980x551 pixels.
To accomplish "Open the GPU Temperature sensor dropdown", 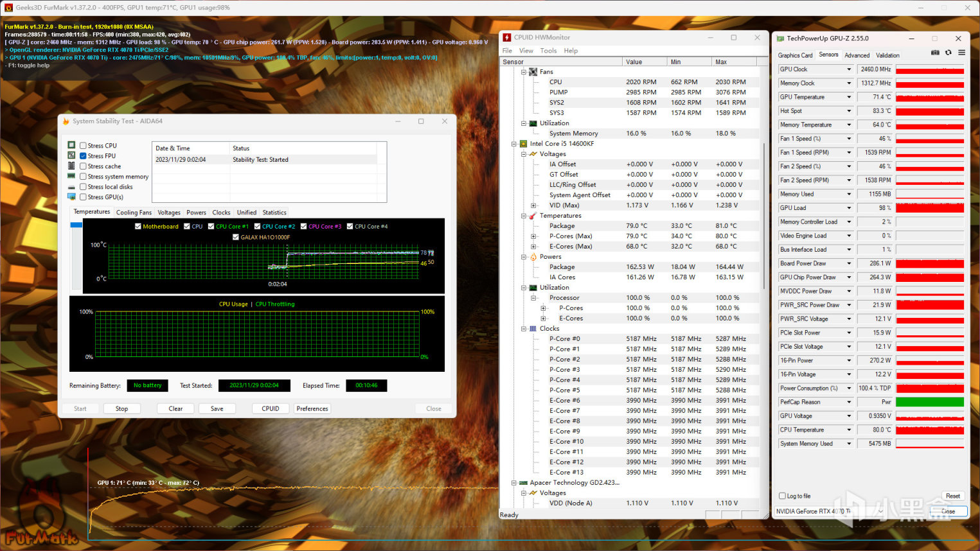I will pyautogui.click(x=849, y=97).
